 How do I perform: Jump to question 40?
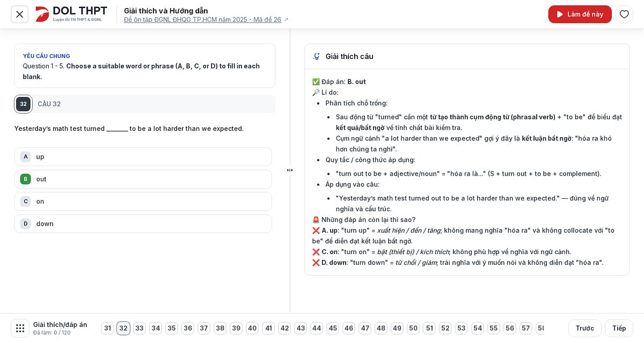pos(252,328)
